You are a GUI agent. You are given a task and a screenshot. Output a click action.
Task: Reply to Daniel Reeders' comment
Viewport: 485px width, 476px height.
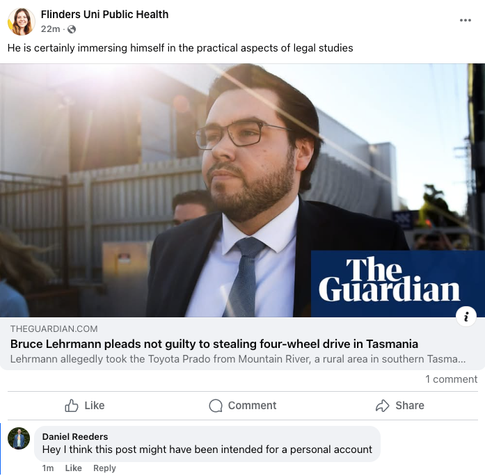[104, 468]
